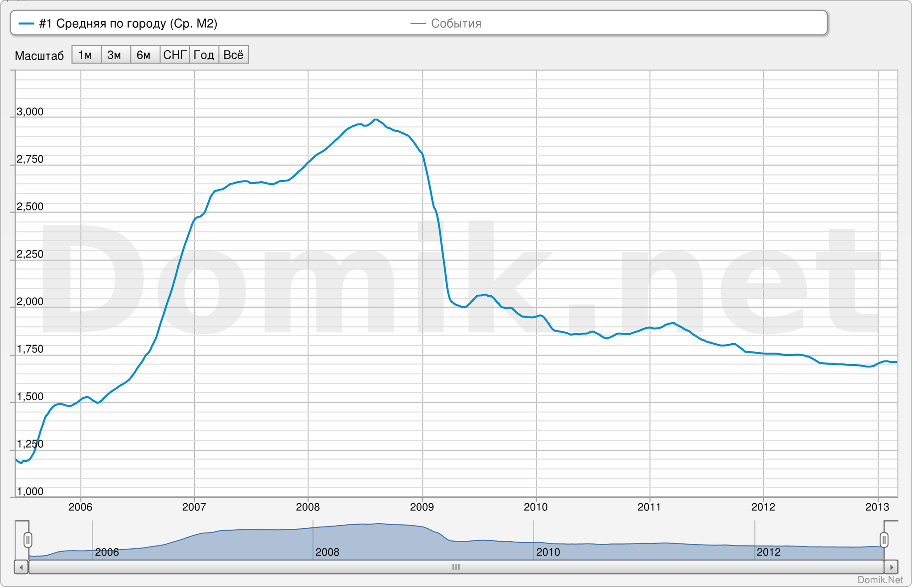Click the 2,000 y-axis label
913x588 pixels.
click(x=30, y=302)
